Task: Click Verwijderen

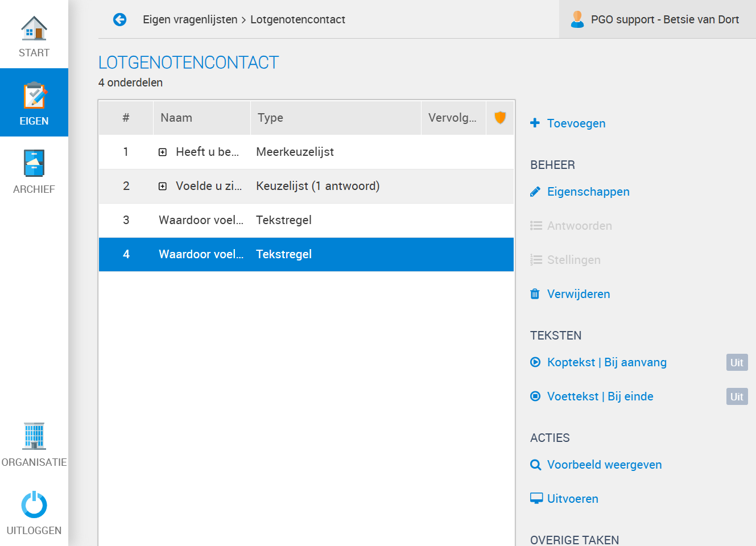Action: click(x=579, y=294)
